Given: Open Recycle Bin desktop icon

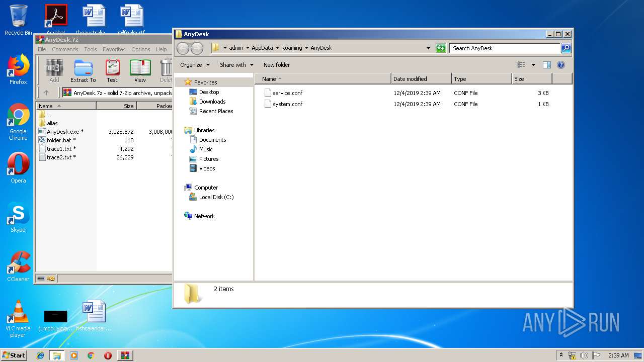Looking at the screenshot, I should pos(18,20).
